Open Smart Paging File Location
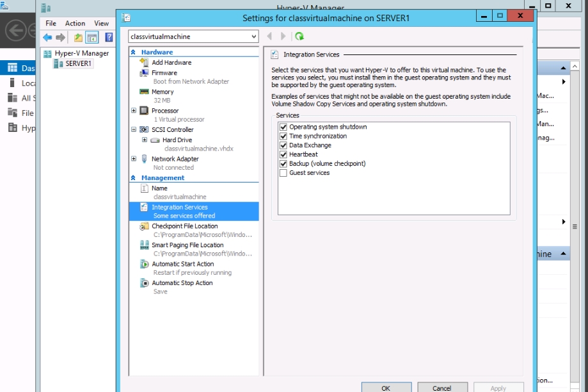The width and height of the screenshot is (588, 392). coord(187,245)
